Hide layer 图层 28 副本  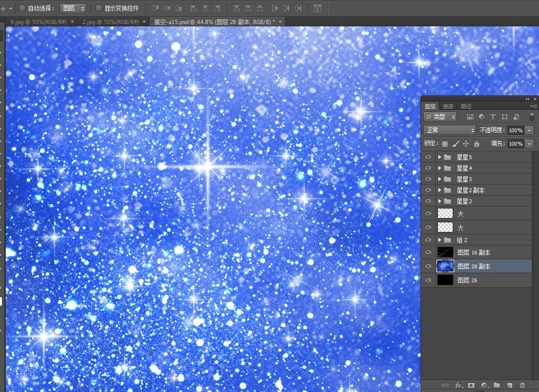click(428, 266)
